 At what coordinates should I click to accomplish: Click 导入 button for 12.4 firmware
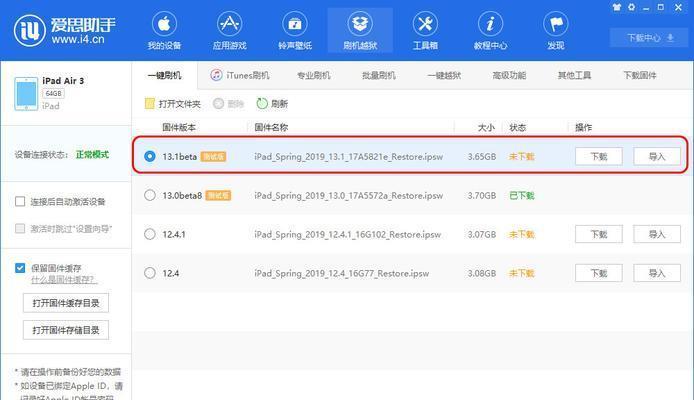coord(657,273)
